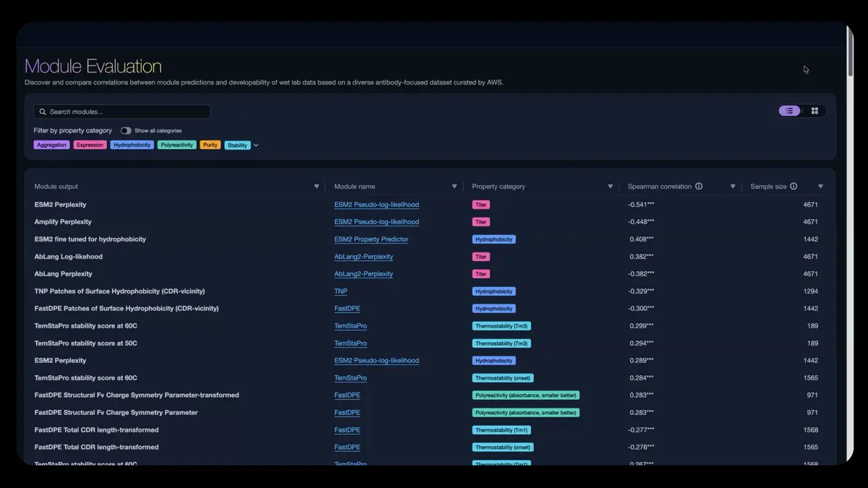This screenshot has height=488, width=868.
Task: Toggle the Aggregation category filter chip
Action: tap(51, 145)
